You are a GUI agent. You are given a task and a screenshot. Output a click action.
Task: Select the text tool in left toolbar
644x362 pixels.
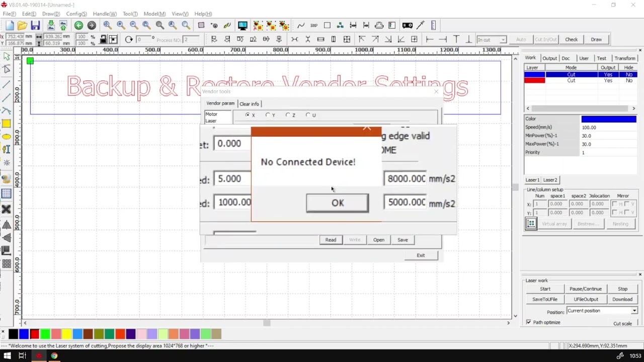coord(6,149)
